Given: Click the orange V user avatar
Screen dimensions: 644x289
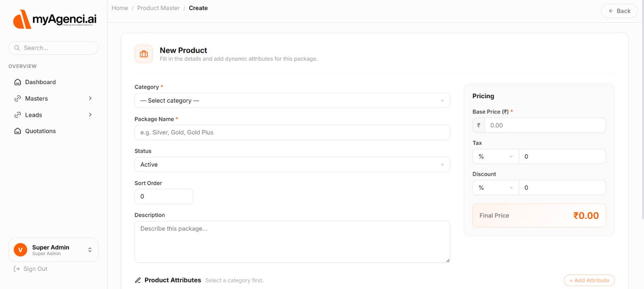Looking at the screenshot, I should [x=21, y=250].
